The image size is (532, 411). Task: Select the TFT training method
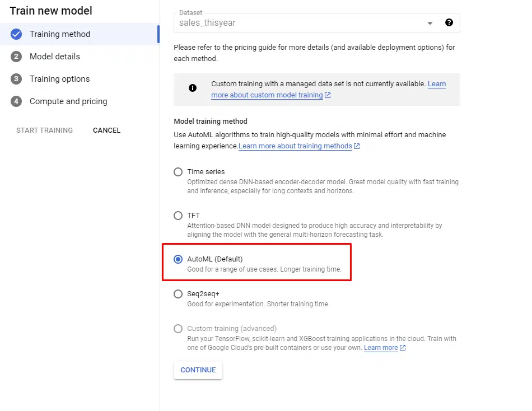point(178,216)
